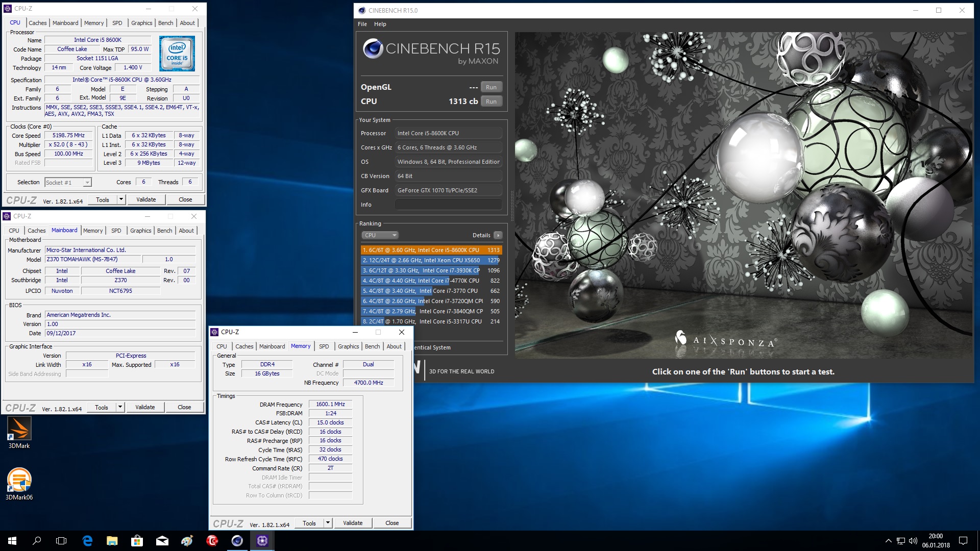Viewport: 980px width, 551px height.
Task: Open File Explorer from taskbar
Action: 112,541
